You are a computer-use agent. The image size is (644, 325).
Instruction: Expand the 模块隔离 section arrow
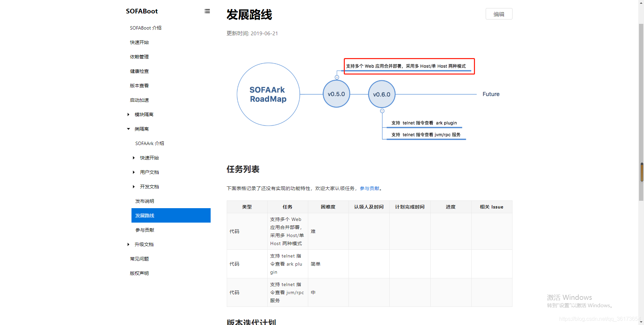pyautogui.click(x=128, y=114)
